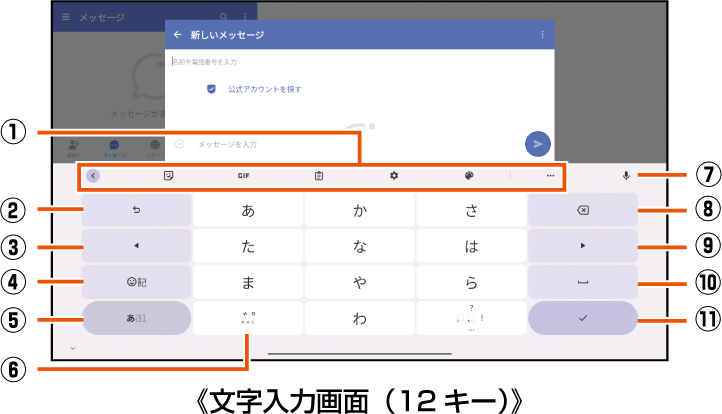The height and width of the screenshot is (414, 722).
Task: Tap the backspace delete key
Action: 582,210
